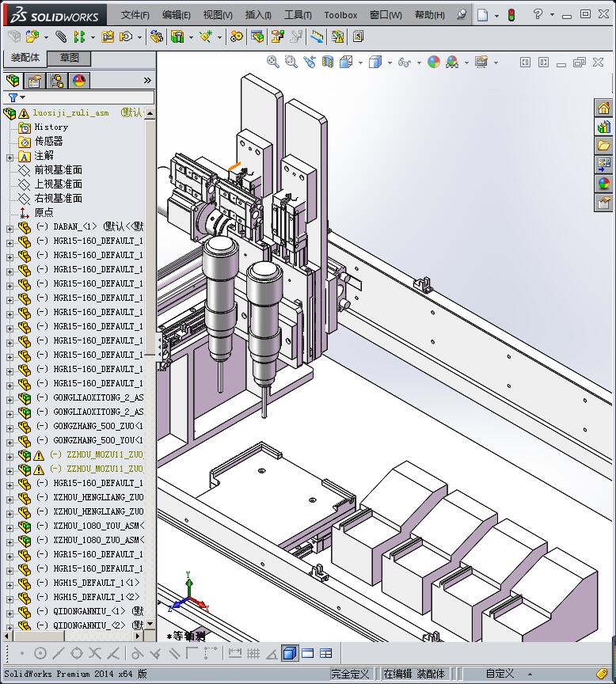Click the Smart Fasteners icon

(108, 36)
